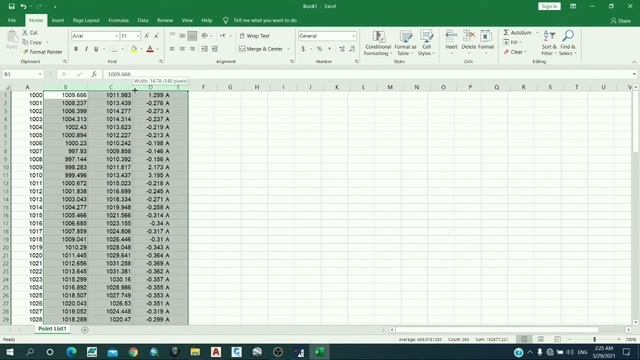
Task: Open the Font size dropdown
Action: (x=138, y=36)
